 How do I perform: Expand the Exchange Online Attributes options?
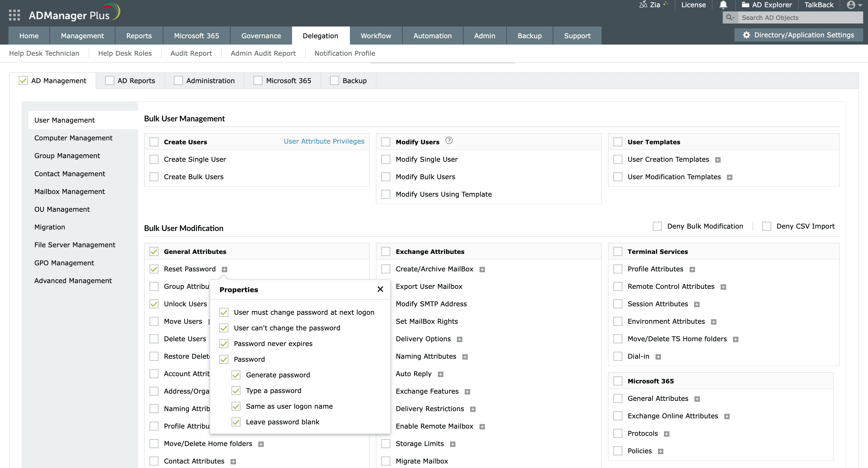728,416
